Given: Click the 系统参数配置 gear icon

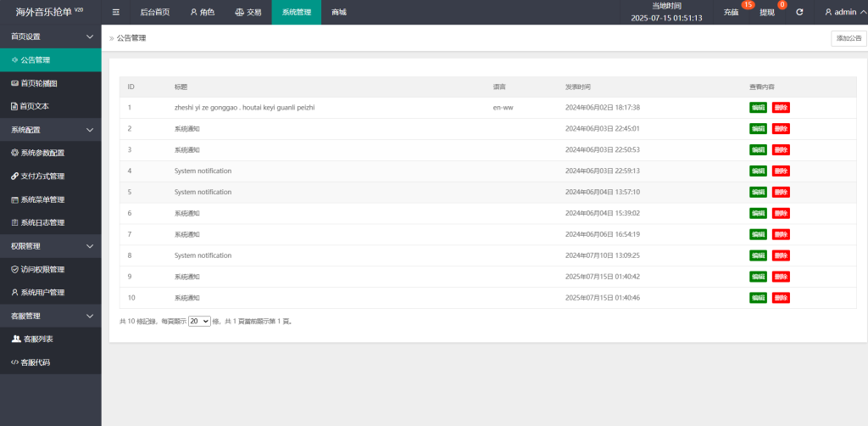Looking at the screenshot, I should click(14, 153).
